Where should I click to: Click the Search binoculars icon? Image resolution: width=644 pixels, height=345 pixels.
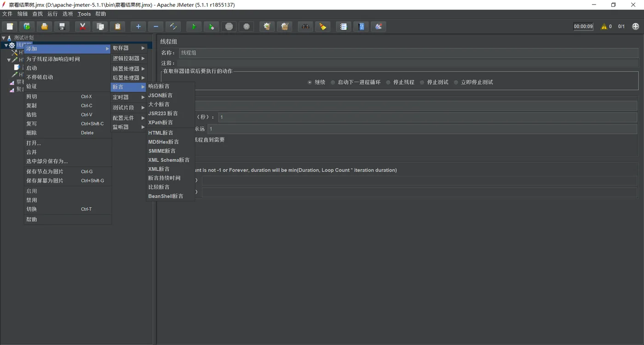click(x=305, y=27)
